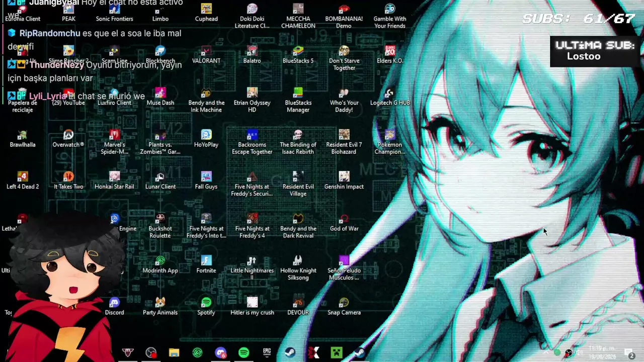Launch VALORANT from the desktop
Viewport: 644px width, 362px height.
[206, 55]
